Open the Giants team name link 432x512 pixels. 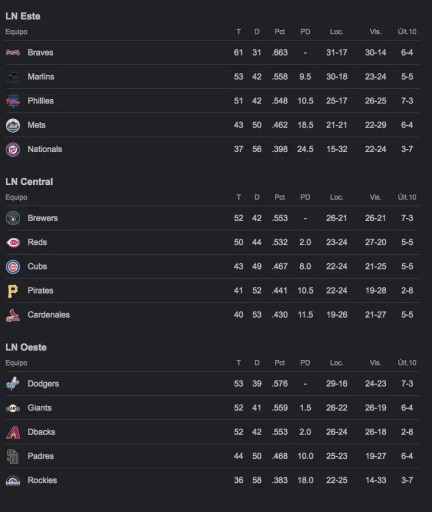(39, 408)
